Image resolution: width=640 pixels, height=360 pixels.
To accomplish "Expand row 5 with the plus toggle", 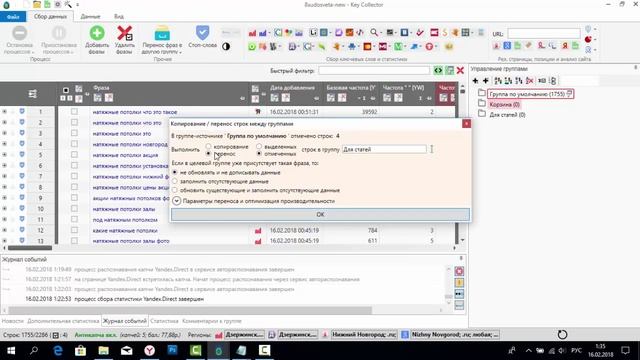I will pos(4,155).
